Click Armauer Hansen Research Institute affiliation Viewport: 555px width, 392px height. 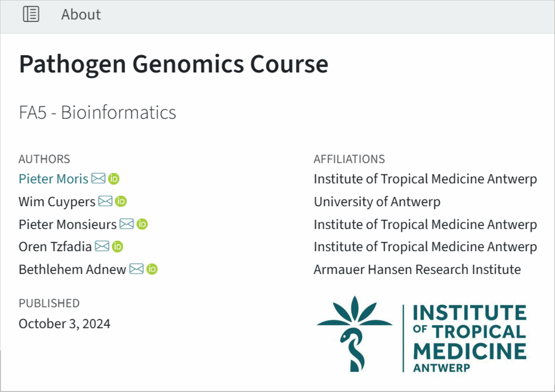(x=417, y=269)
